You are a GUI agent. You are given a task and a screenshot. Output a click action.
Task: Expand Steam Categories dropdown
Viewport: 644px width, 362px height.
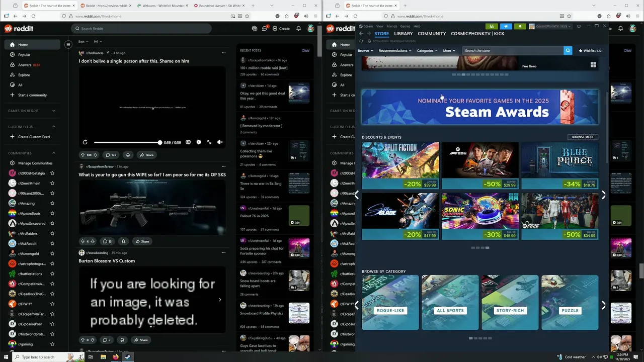click(x=427, y=51)
